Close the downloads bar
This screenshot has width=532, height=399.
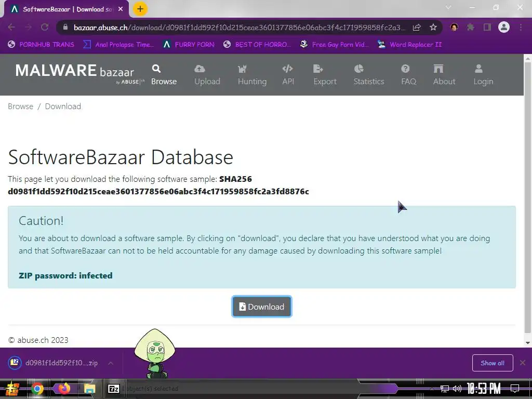click(x=523, y=363)
